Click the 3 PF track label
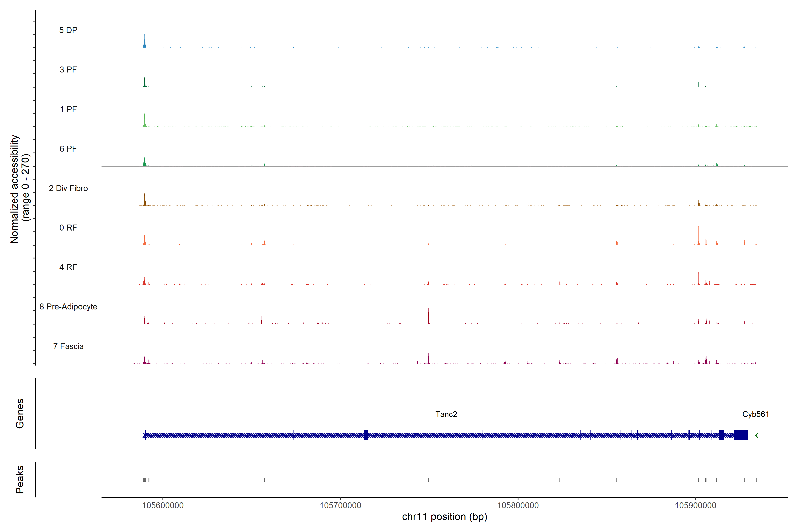The width and height of the screenshot is (798, 532). click(68, 70)
